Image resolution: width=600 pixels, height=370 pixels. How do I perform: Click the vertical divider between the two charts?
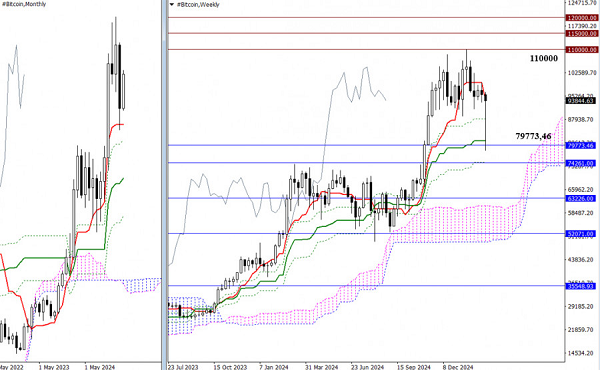pyautogui.click(x=164, y=185)
